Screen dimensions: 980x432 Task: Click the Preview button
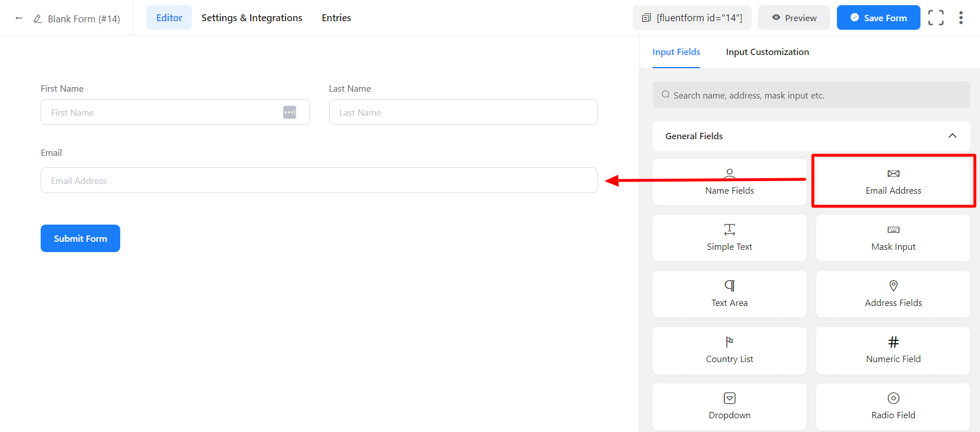(x=793, y=18)
